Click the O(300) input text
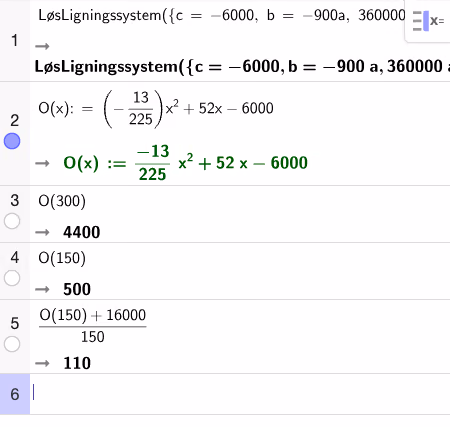 tap(62, 201)
